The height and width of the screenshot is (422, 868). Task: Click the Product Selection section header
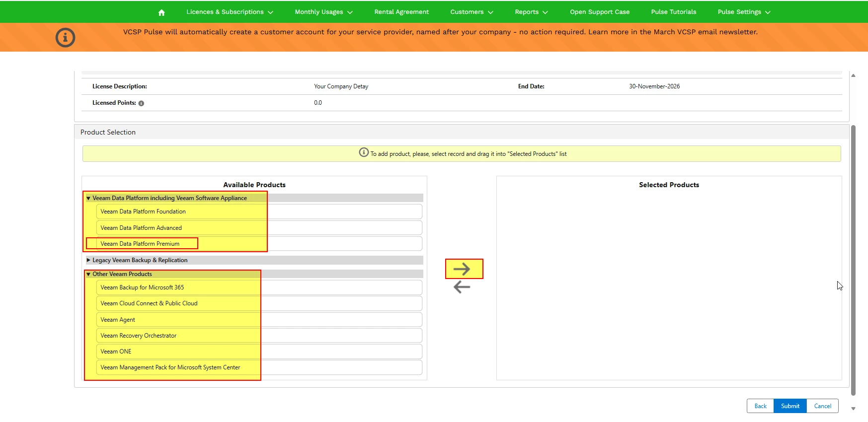(x=108, y=132)
